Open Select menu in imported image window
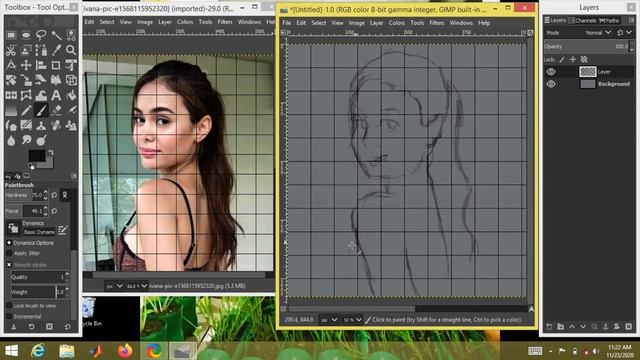Image resolution: width=640 pixels, height=360 pixels. click(107, 22)
